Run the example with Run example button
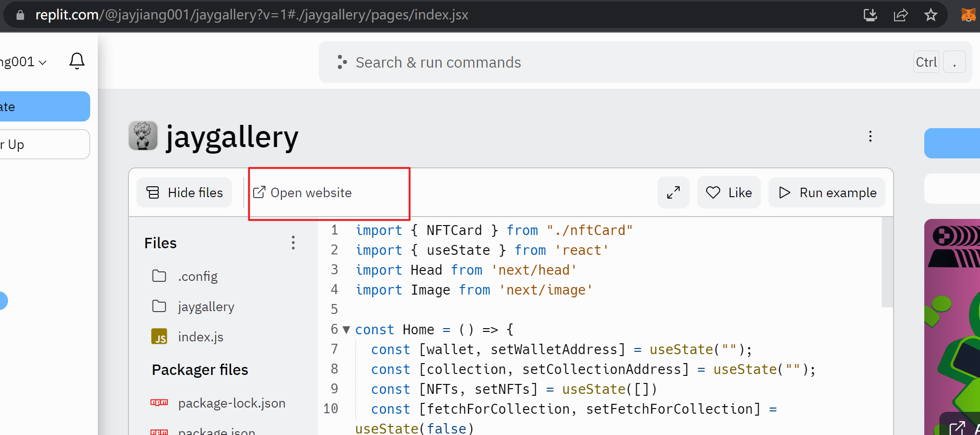 pyautogui.click(x=827, y=192)
